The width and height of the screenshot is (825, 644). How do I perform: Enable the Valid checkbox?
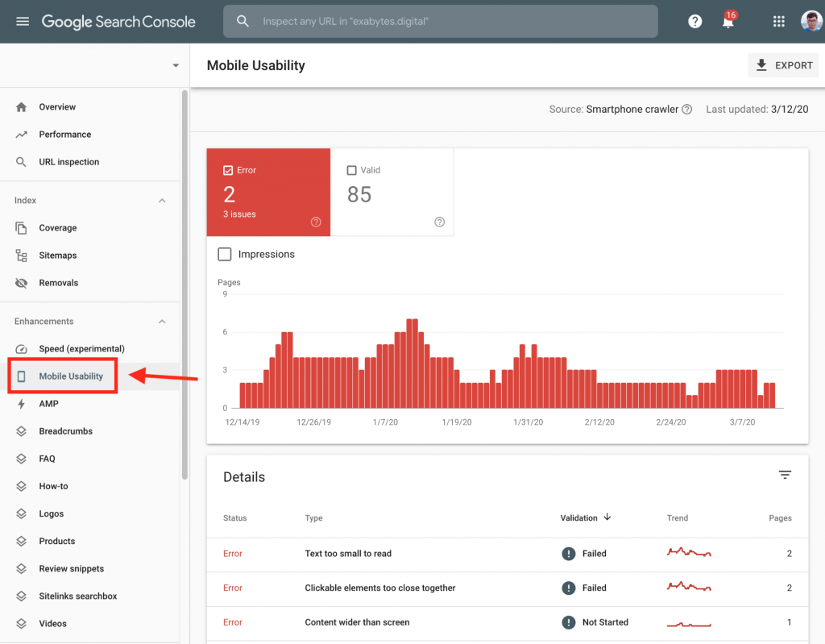tap(351, 170)
